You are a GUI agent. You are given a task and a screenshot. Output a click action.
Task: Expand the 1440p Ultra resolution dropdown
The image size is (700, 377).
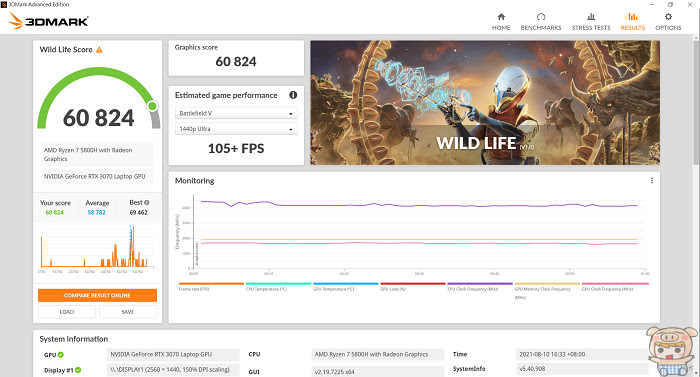[236, 129]
